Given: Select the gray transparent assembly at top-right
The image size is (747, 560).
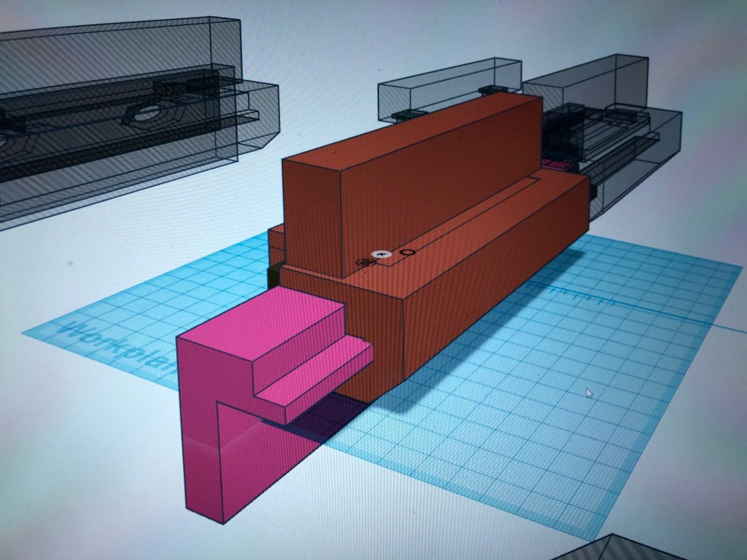Looking at the screenshot, I should click(622, 137).
